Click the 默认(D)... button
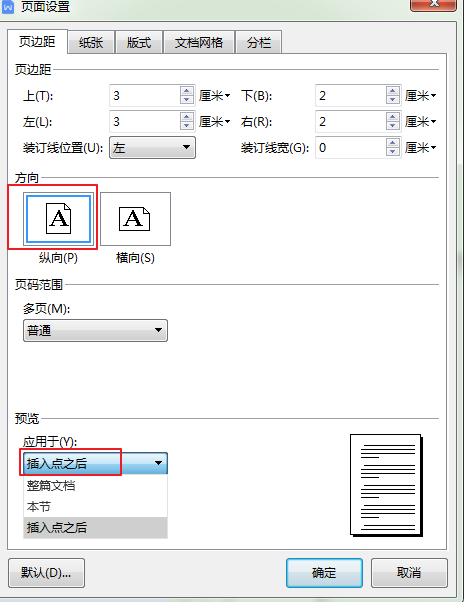Image resolution: width=464 pixels, height=602 pixels. [x=46, y=573]
